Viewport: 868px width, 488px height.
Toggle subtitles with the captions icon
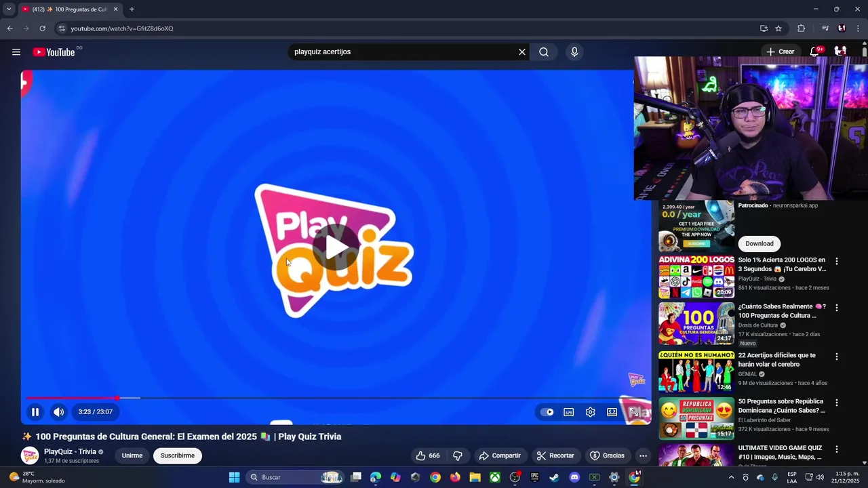point(569,412)
